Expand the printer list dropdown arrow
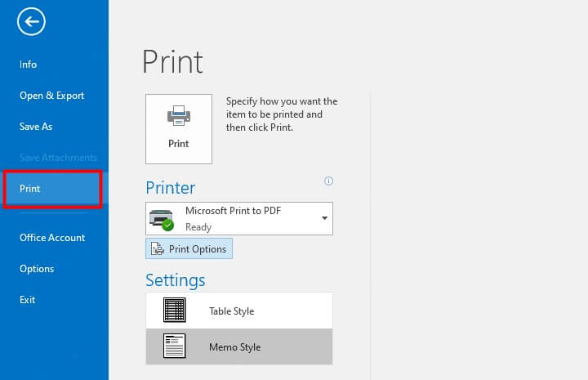 tap(324, 219)
